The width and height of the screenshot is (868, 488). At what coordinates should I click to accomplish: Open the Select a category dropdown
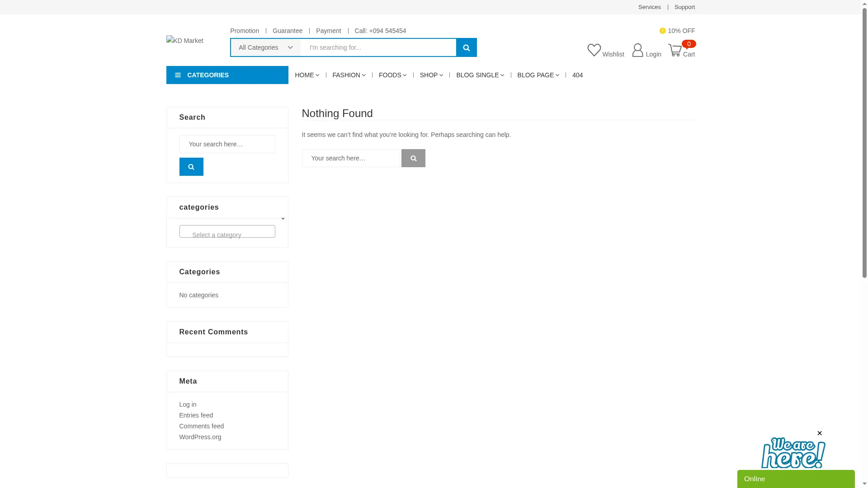[x=227, y=231]
